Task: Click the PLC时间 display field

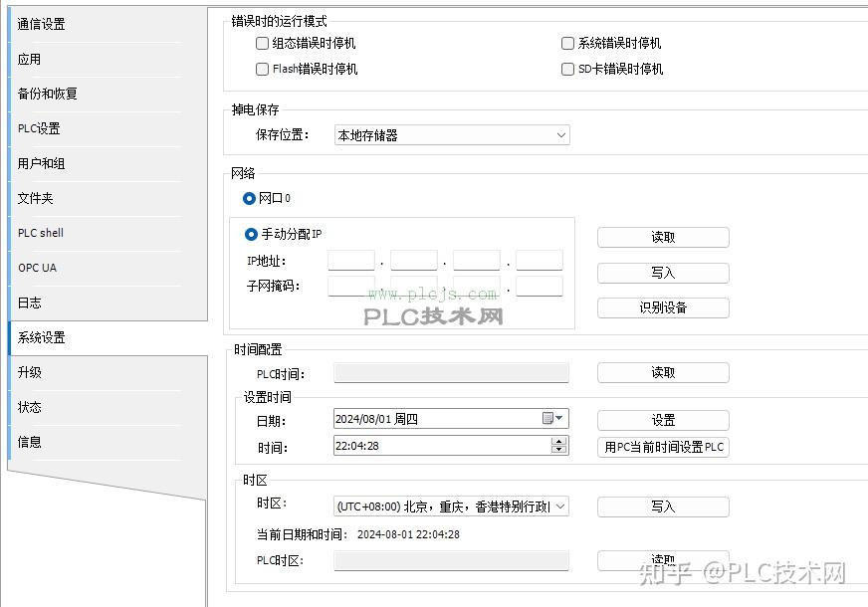Action: [x=451, y=373]
